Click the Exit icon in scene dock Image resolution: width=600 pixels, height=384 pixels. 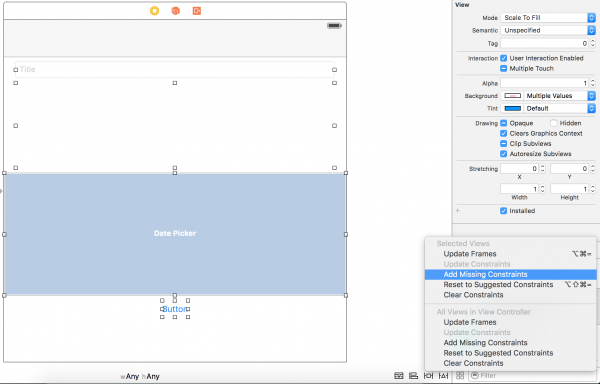pyautogui.click(x=197, y=11)
